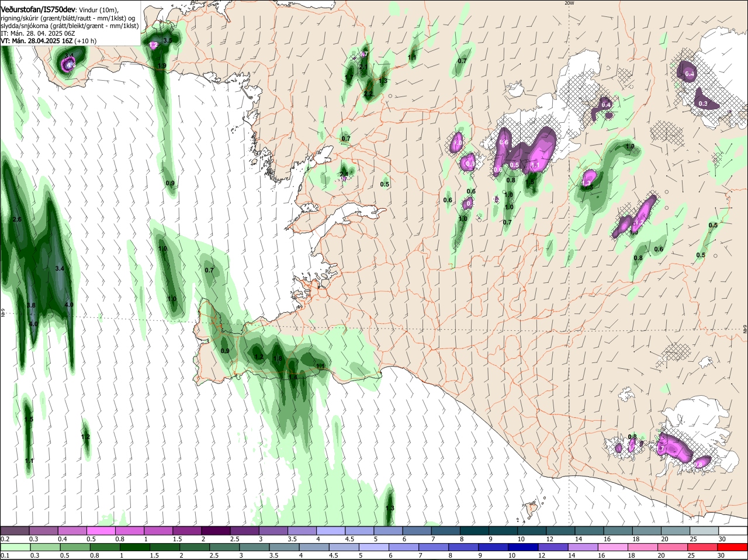Pick the dark blue swatch between 10 and 12

(x=524, y=548)
